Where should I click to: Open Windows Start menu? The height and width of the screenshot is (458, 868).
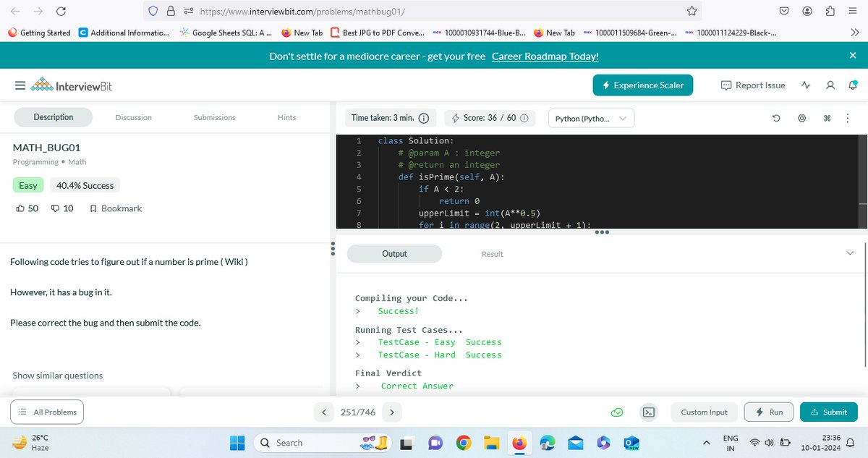click(x=238, y=442)
